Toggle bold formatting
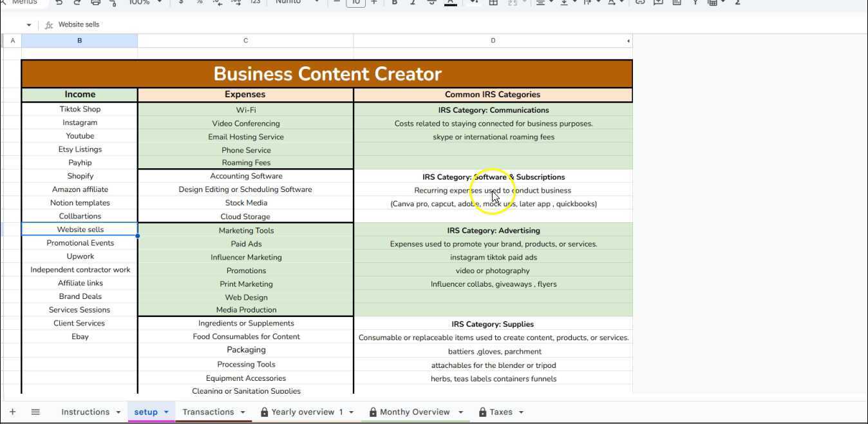Image resolution: width=868 pixels, height=424 pixels. (x=395, y=3)
